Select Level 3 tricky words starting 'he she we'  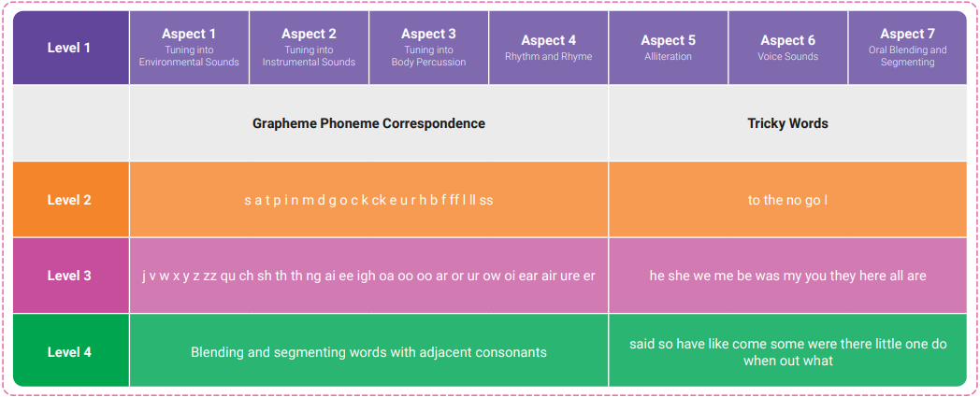point(787,276)
